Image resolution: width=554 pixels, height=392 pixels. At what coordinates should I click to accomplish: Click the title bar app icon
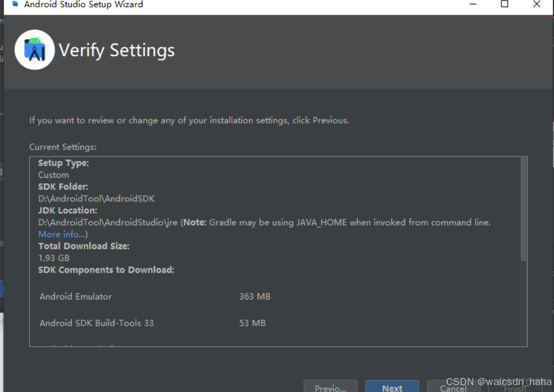[15, 4]
